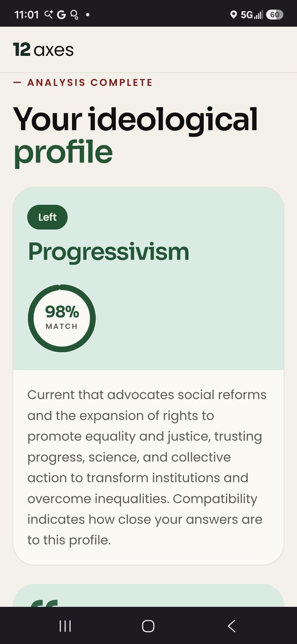Select the Left category badge
The height and width of the screenshot is (644, 297).
coord(47,218)
